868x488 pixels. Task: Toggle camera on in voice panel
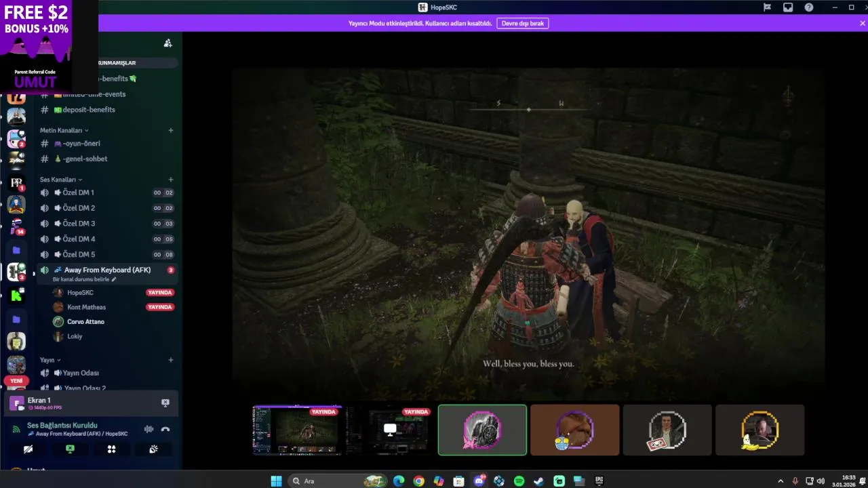click(x=28, y=449)
